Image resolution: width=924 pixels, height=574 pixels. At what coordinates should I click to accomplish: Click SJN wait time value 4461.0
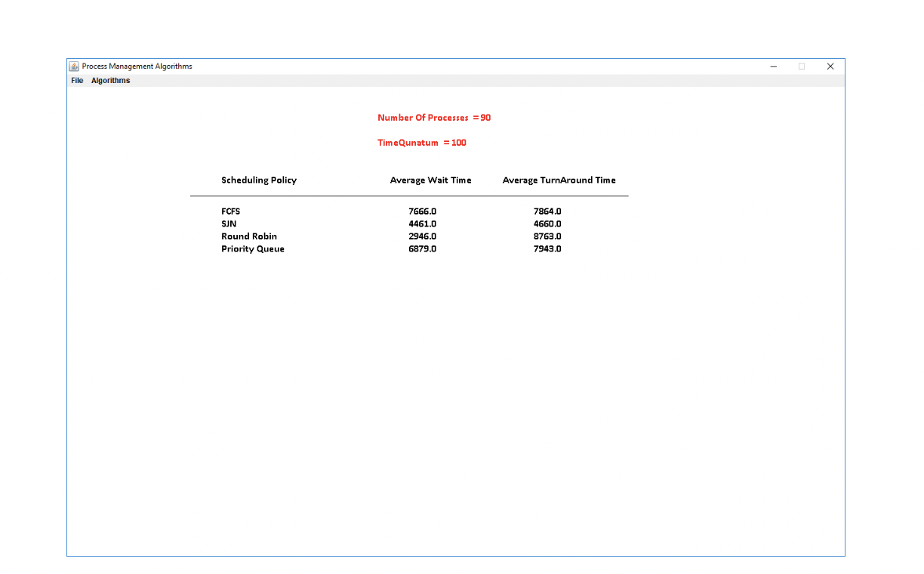(422, 224)
